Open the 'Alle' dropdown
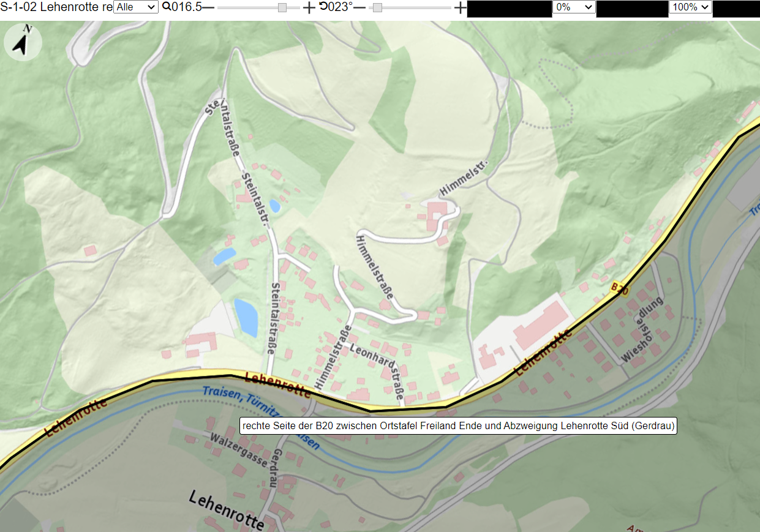 (136, 7)
